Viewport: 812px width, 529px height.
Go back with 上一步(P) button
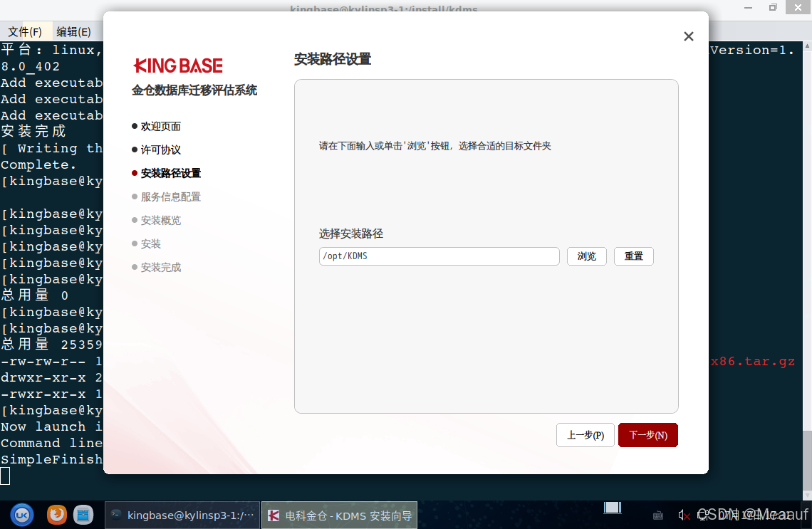pos(585,435)
